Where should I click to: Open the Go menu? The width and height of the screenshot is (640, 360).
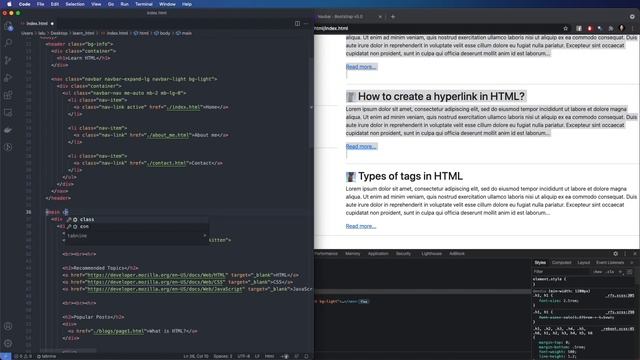tap(111, 4)
